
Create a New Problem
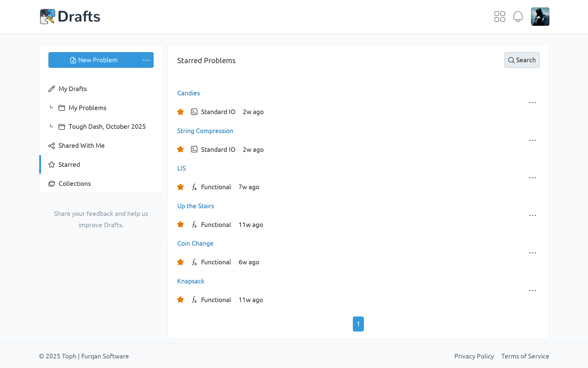(94, 60)
